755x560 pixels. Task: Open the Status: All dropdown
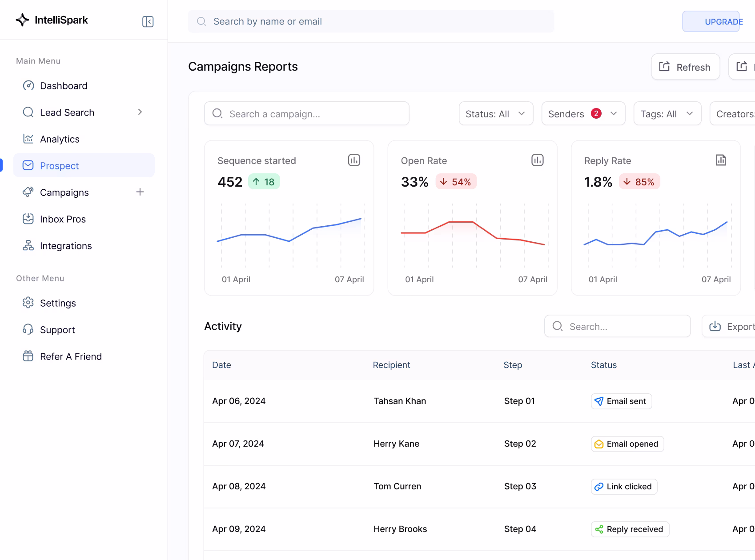click(x=496, y=114)
